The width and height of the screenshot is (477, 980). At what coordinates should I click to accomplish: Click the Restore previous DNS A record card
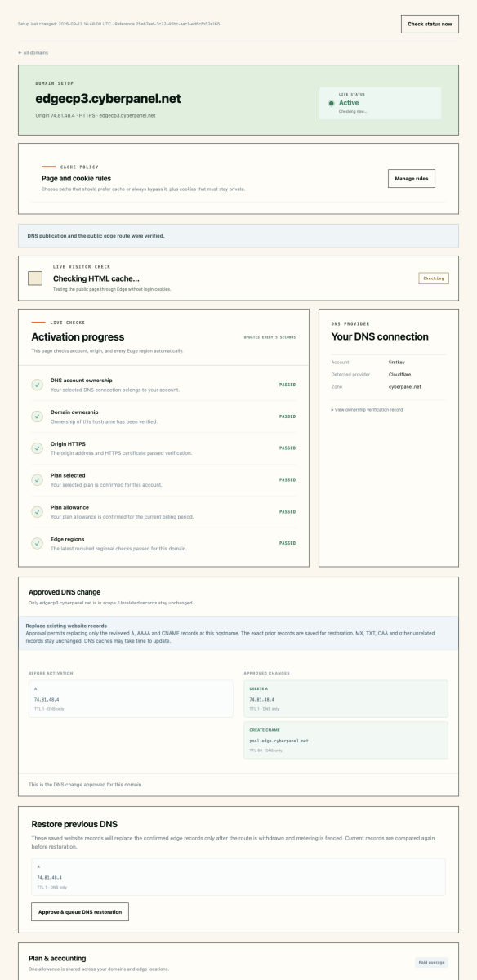(238, 877)
